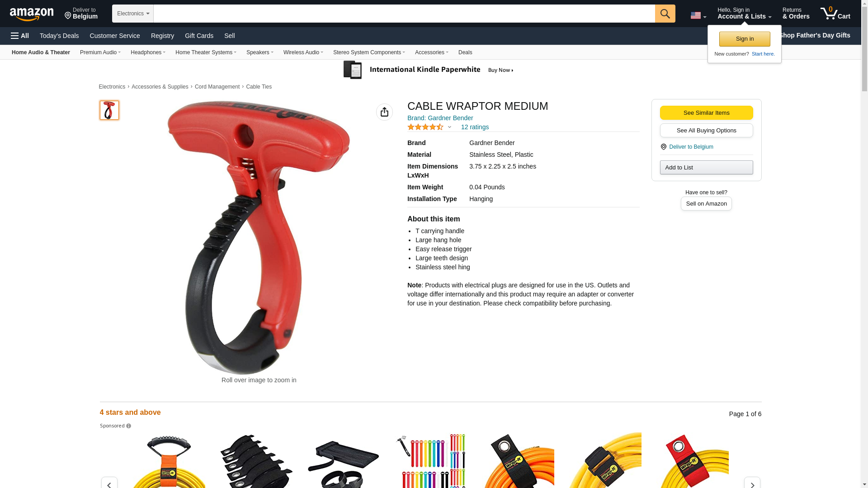868x488 pixels.
Task: Click into the search text field
Action: 404,14
